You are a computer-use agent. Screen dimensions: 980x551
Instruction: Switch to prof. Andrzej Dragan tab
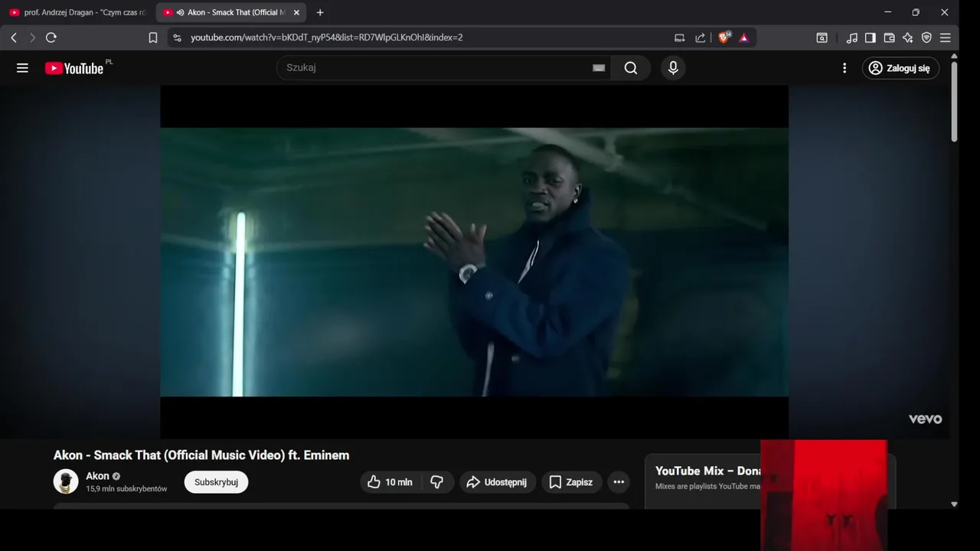[77, 12]
